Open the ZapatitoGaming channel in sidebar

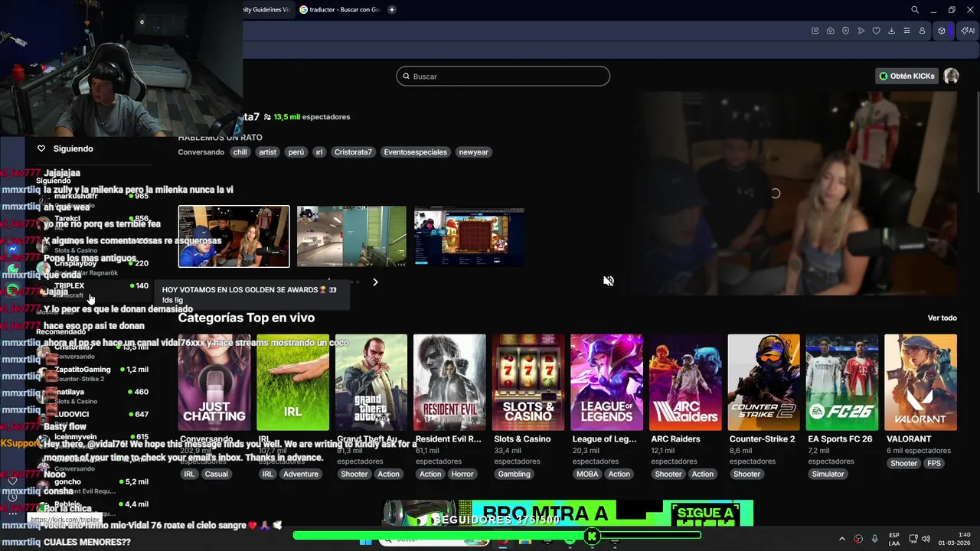click(x=92, y=373)
